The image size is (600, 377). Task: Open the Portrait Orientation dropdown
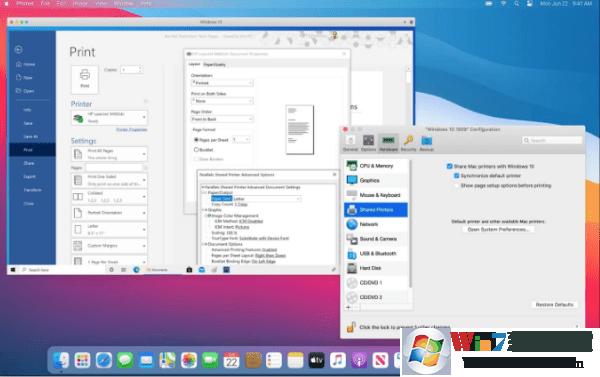coord(109,213)
